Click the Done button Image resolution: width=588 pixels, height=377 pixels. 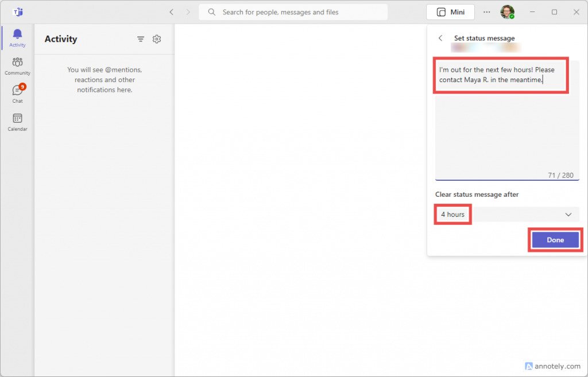[x=555, y=240]
